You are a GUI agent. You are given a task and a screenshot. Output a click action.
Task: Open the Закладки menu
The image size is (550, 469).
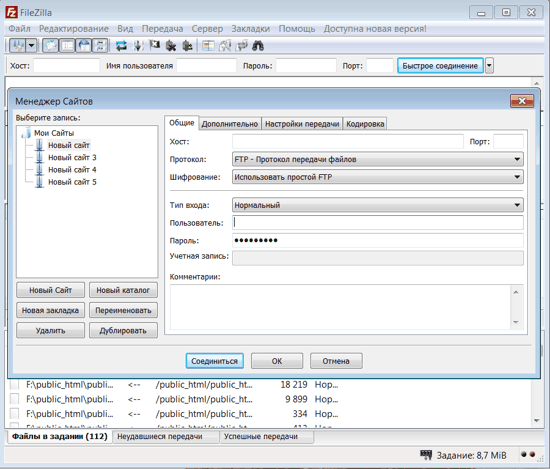pos(251,28)
